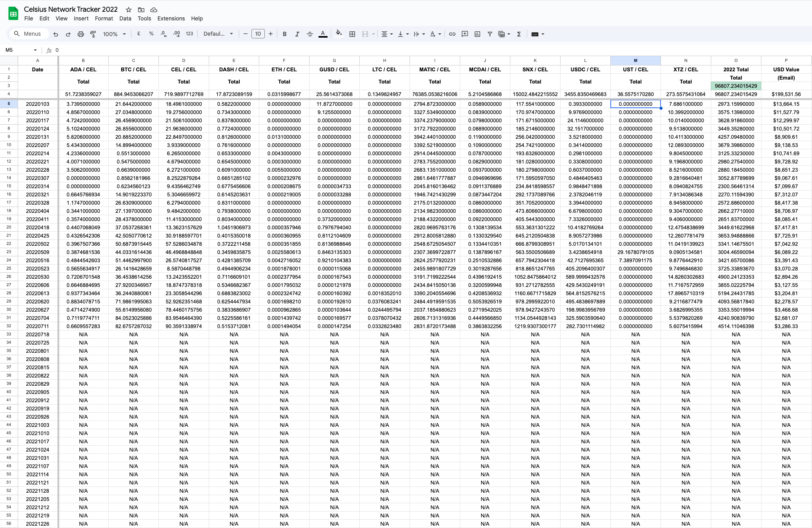Toggle bold formatting
Image resolution: width=812 pixels, height=528 pixels.
pos(284,34)
